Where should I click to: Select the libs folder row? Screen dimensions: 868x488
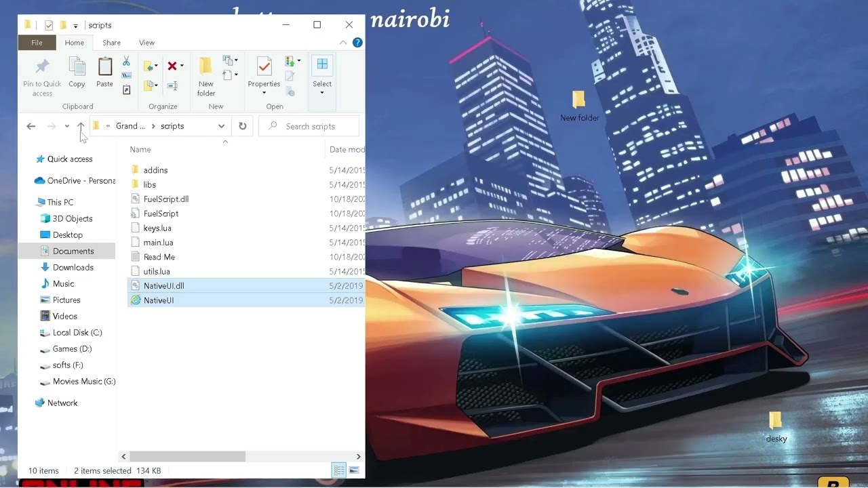pyautogui.click(x=246, y=185)
